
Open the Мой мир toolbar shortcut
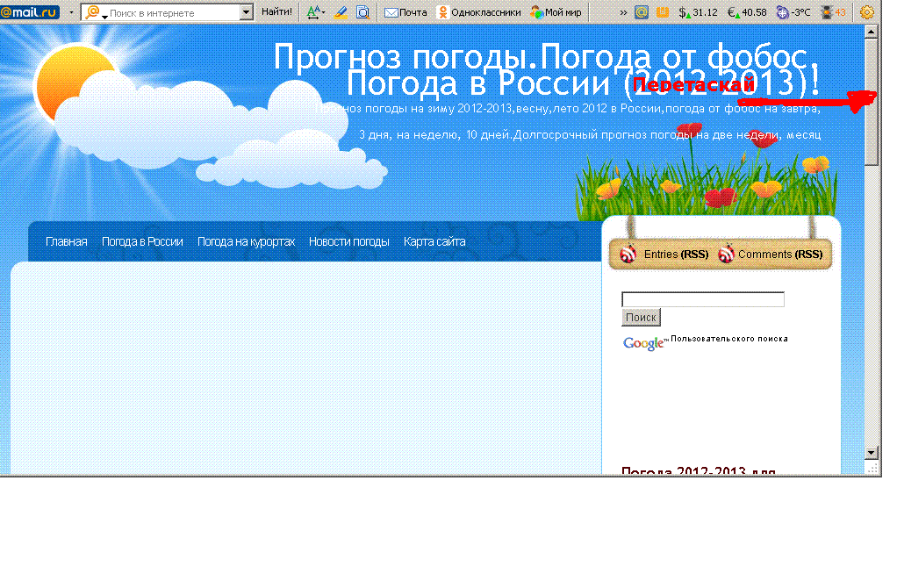click(556, 12)
